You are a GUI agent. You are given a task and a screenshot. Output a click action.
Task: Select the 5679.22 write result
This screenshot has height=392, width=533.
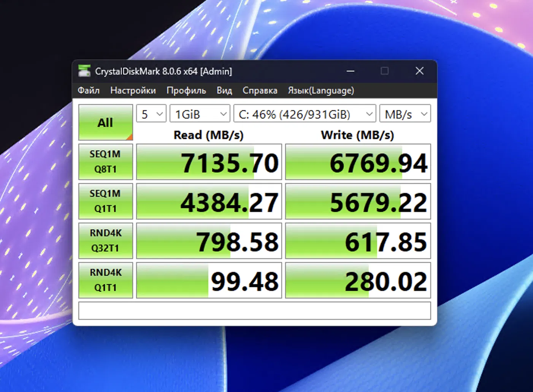coord(358,201)
